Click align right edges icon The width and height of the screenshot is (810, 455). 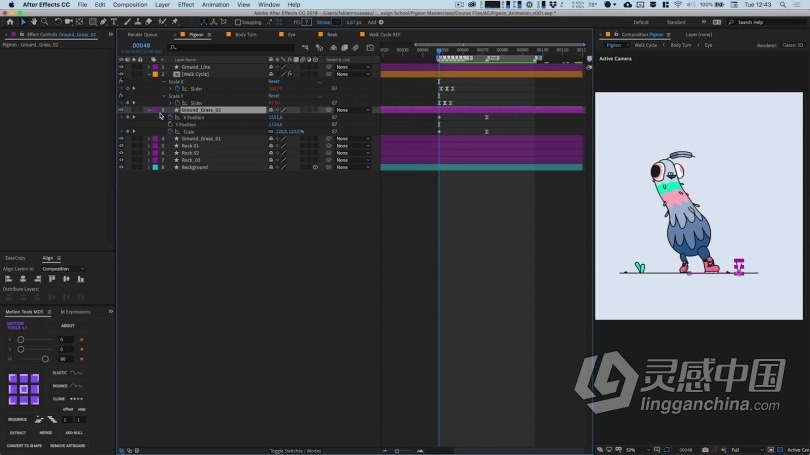(37, 279)
